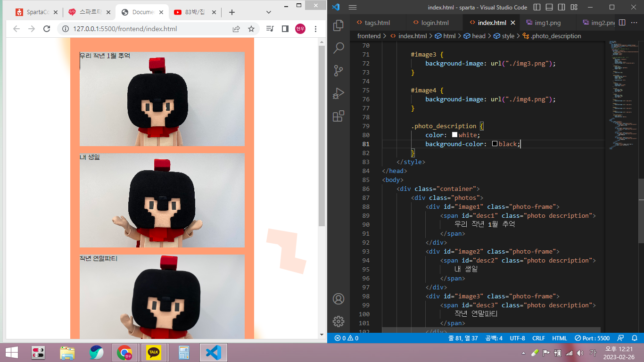Image resolution: width=644 pixels, height=362 pixels.
Task: Open the Extensions view
Action: (339, 116)
